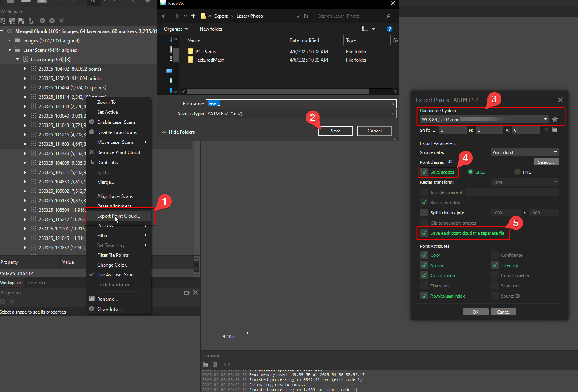Switch to the Reference tab

pyautogui.click(x=36, y=283)
